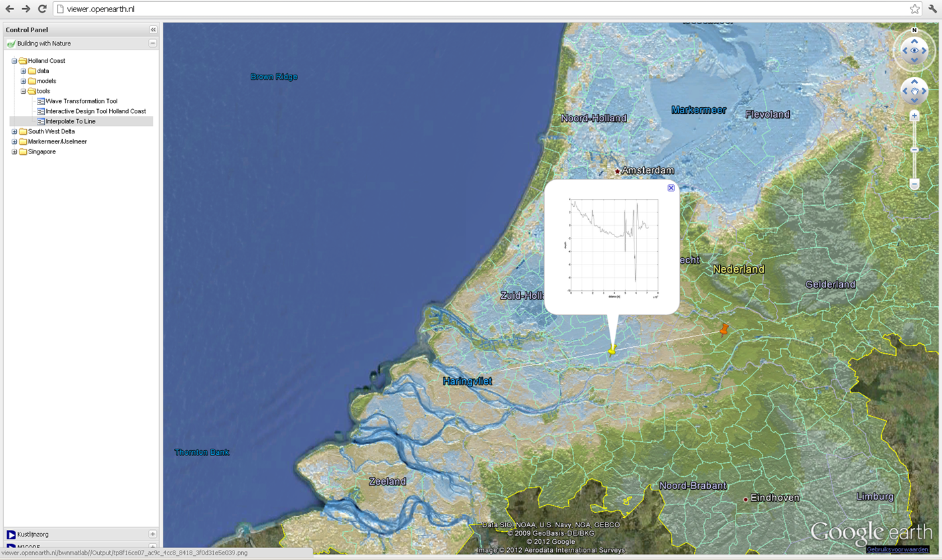The image size is (942, 560).
Task: Go forward in browser history
Action: (26, 9)
